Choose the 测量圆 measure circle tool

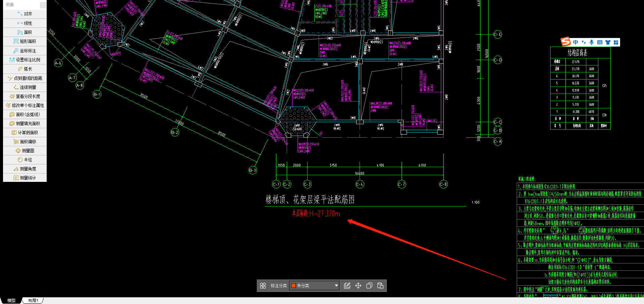[x=25, y=151]
